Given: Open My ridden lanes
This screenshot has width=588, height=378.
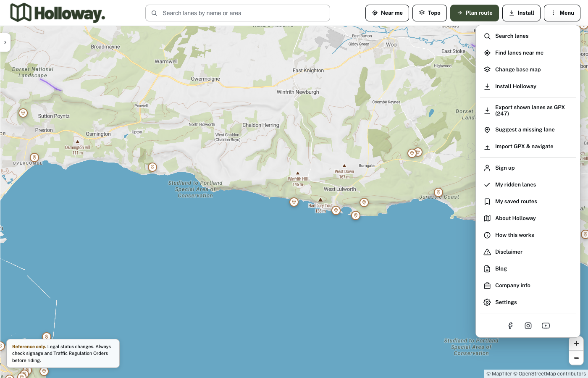Looking at the screenshot, I should click(528, 185).
